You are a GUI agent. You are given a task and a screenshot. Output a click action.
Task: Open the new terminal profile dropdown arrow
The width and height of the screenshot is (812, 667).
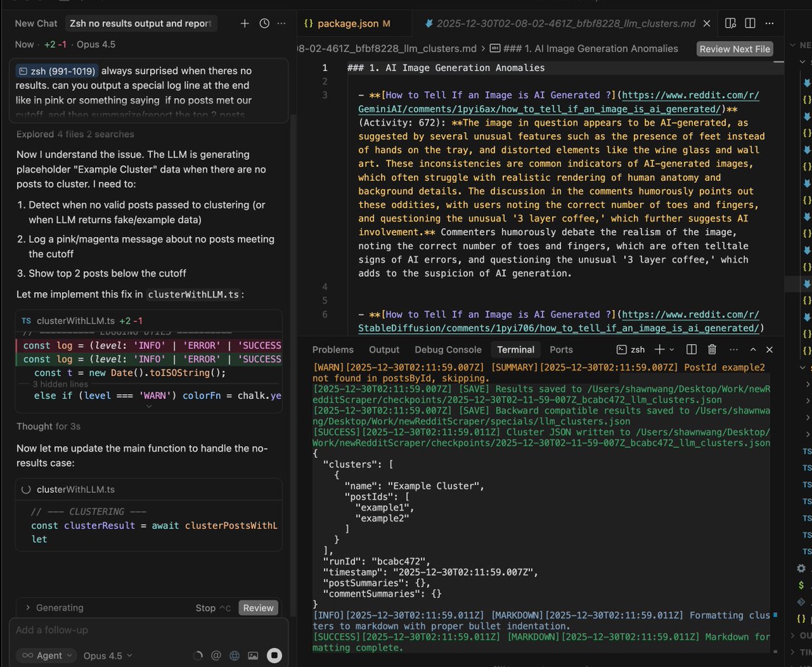pyautogui.click(x=672, y=350)
